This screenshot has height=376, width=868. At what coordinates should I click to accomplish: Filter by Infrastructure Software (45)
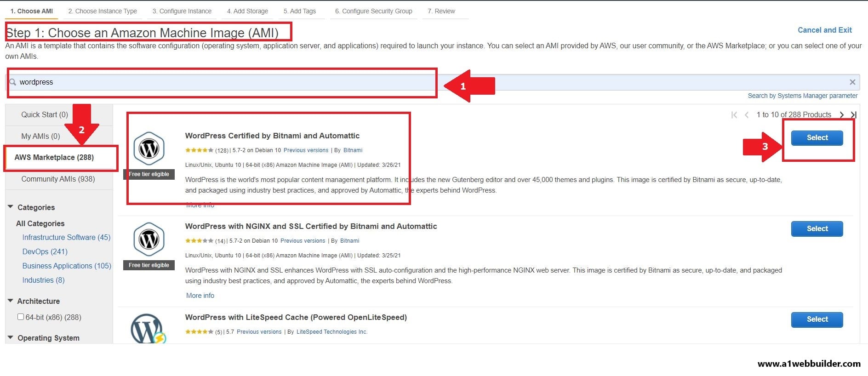click(66, 238)
